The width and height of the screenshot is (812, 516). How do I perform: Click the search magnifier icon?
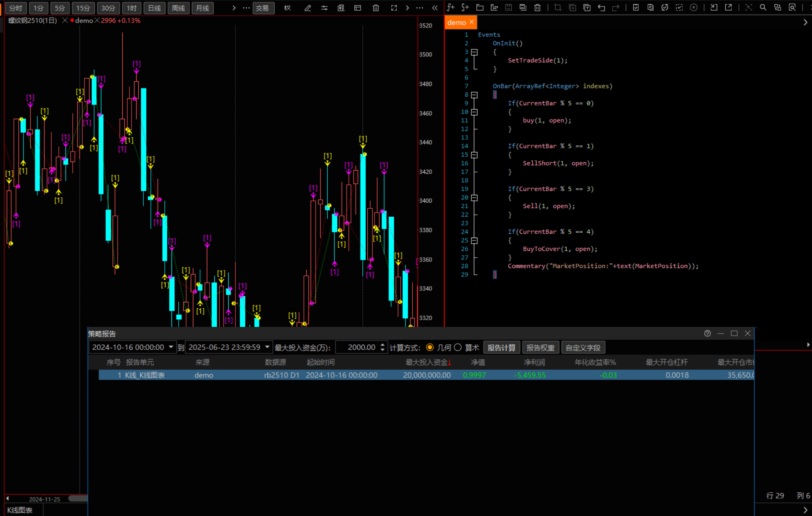[763, 7]
